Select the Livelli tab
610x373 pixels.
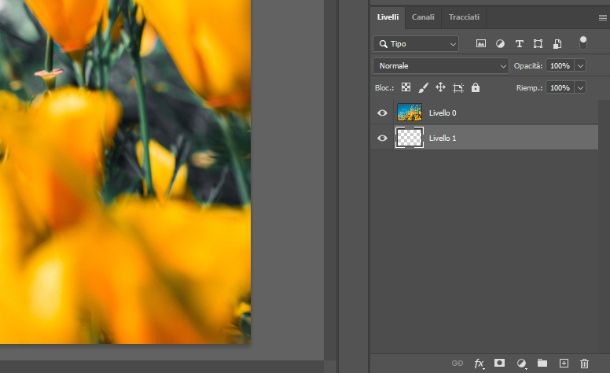click(387, 17)
